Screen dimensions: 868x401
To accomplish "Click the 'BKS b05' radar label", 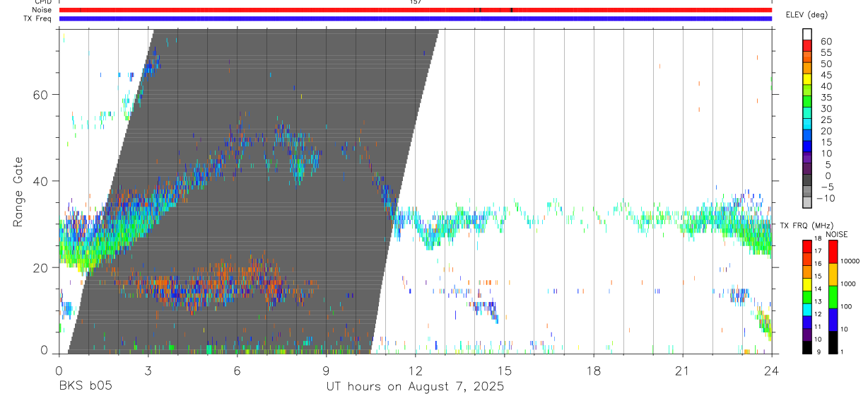I will click(x=85, y=386).
